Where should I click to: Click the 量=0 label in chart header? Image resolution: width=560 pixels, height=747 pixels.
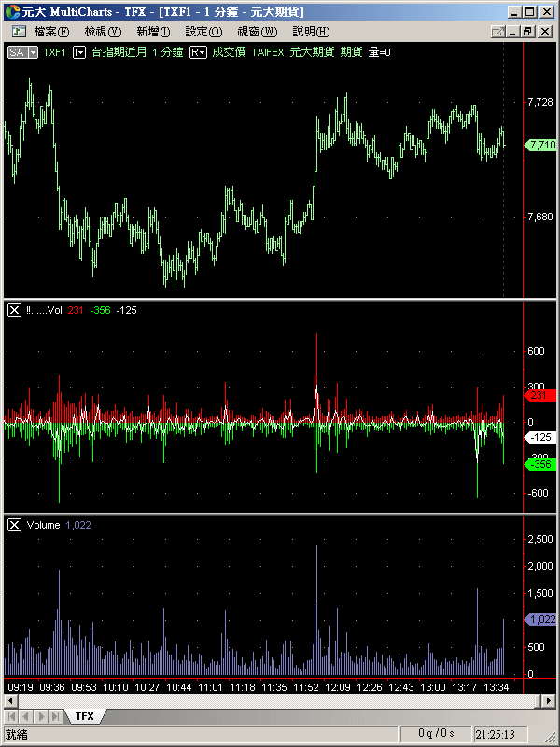(380, 52)
